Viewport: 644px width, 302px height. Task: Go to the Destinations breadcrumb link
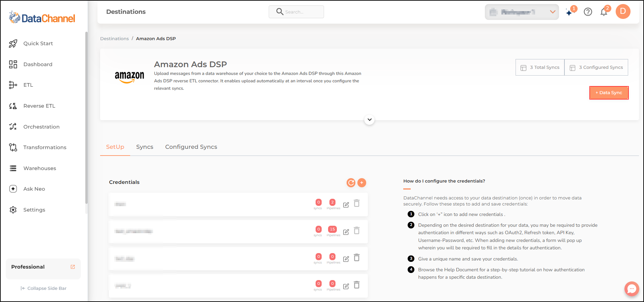(x=114, y=38)
